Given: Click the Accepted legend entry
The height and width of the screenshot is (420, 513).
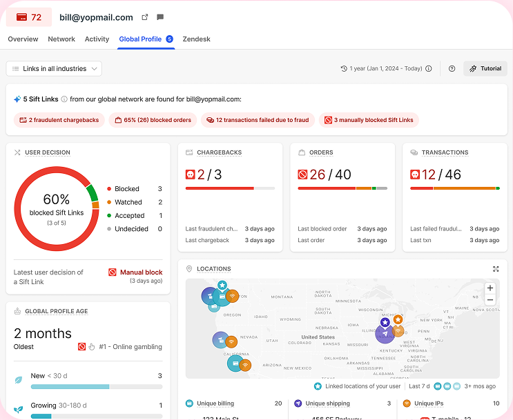Looking at the screenshot, I should click(135, 216).
